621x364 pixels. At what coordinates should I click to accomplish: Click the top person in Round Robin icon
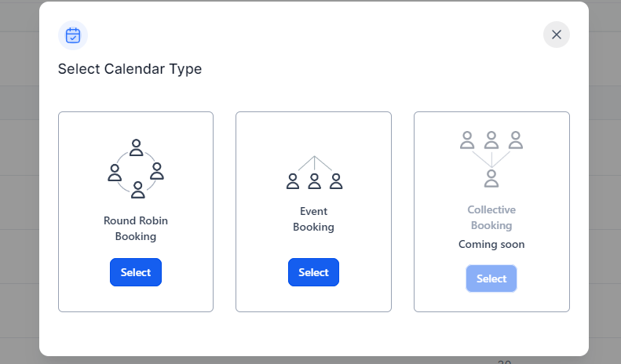(137, 147)
